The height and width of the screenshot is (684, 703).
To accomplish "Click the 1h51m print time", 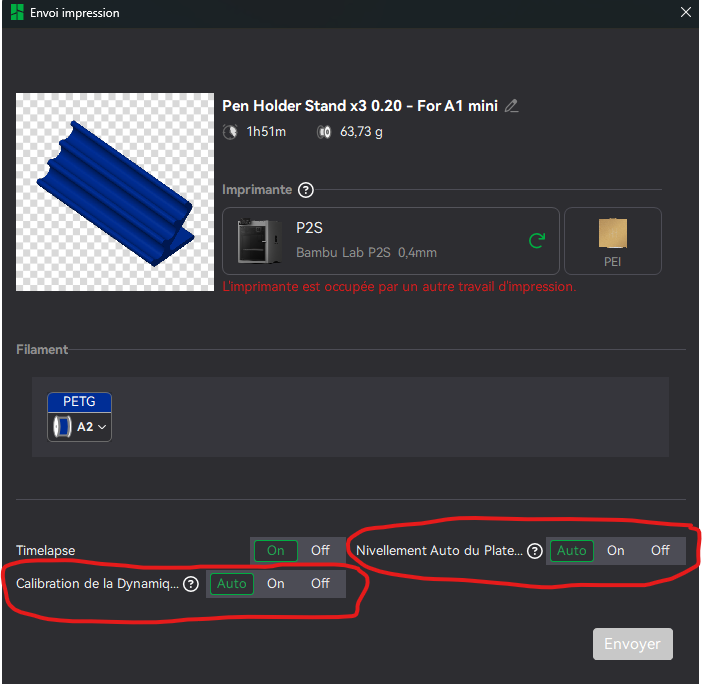I will (266, 132).
